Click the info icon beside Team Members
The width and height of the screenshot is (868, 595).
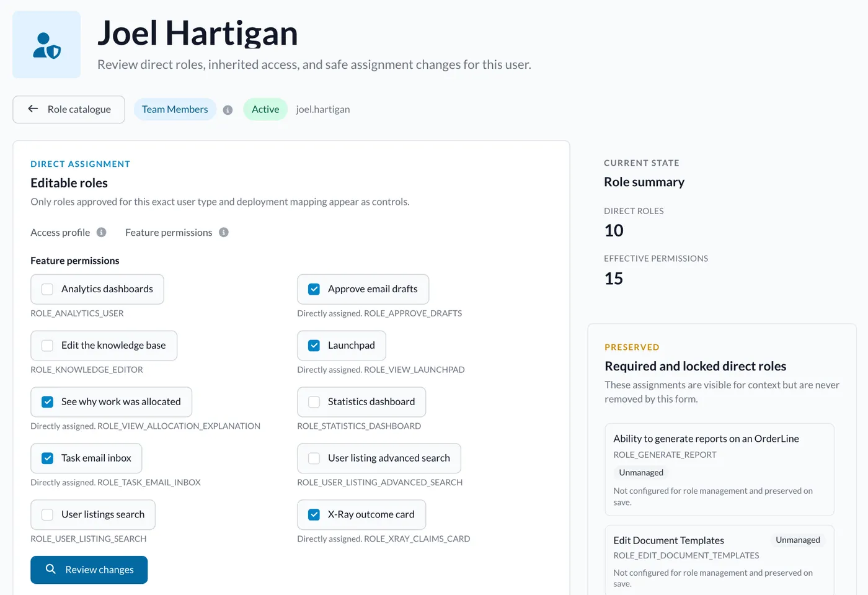(x=228, y=110)
